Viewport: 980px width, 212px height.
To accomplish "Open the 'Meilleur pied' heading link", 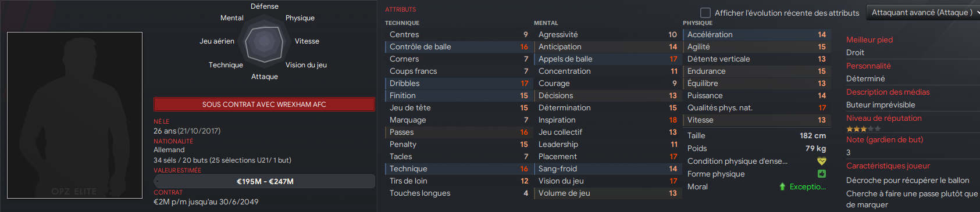I will click(x=869, y=39).
